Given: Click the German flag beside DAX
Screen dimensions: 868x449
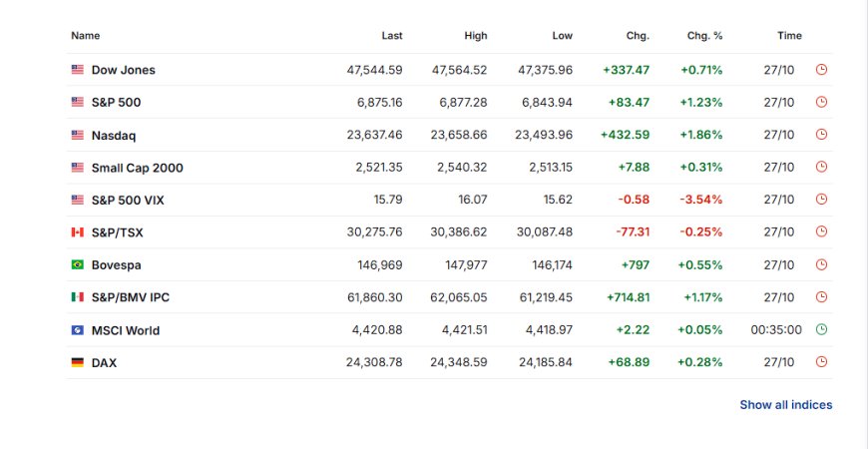Looking at the screenshot, I should click(78, 362).
